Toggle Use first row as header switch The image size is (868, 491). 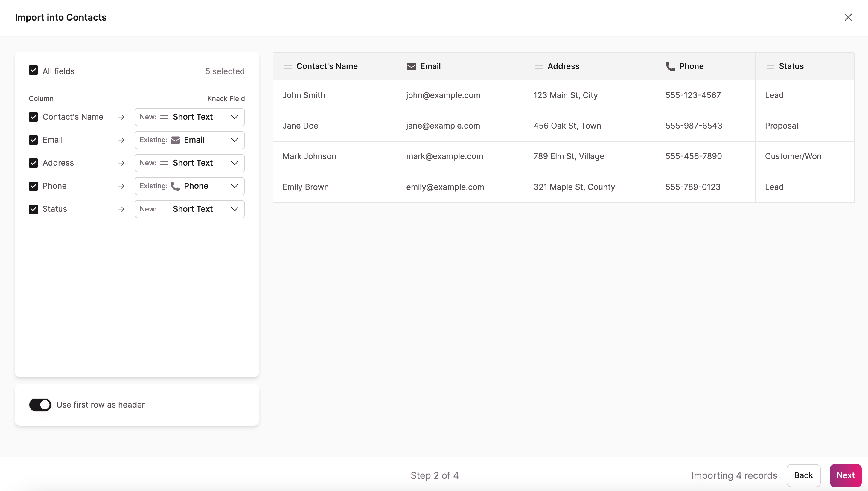(x=40, y=405)
